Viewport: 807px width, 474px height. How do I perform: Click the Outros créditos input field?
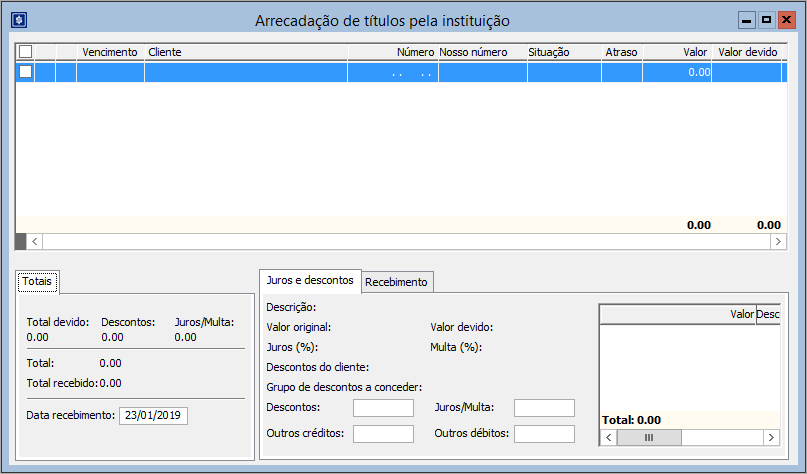pyautogui.click(x=383, y=434)
